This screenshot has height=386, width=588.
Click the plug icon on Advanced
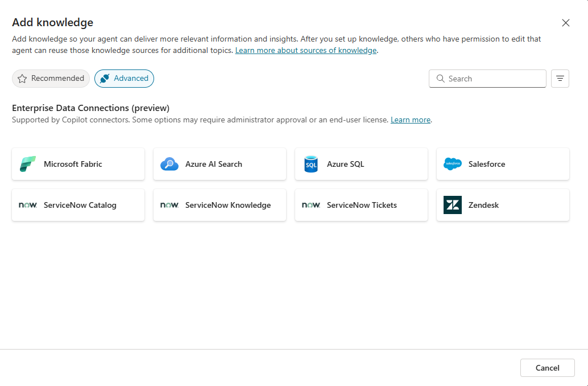click(x=105, y=79)
